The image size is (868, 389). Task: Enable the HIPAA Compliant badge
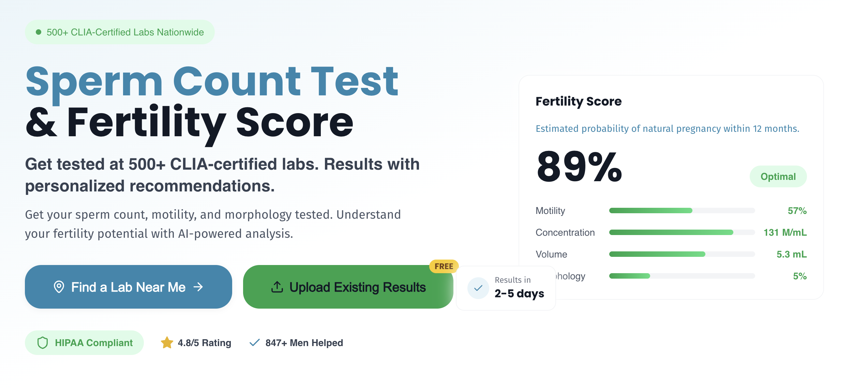pyautogui.click(x=84, y=343)
